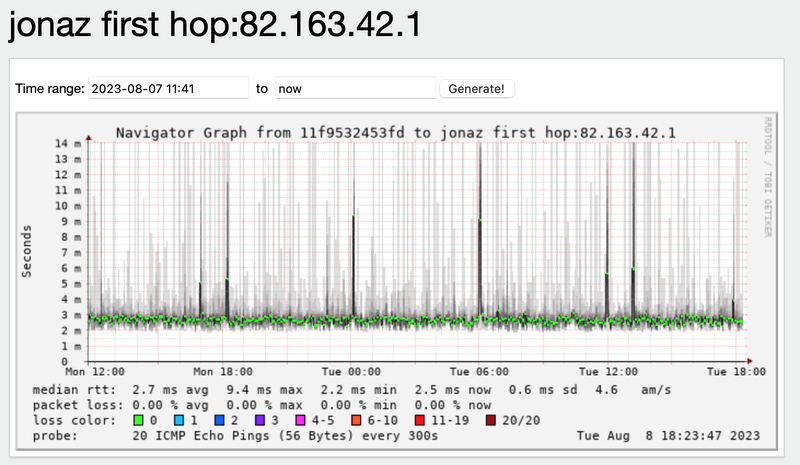
Task: Click the '4.6 am/s' value
Action: pos(633,390)
